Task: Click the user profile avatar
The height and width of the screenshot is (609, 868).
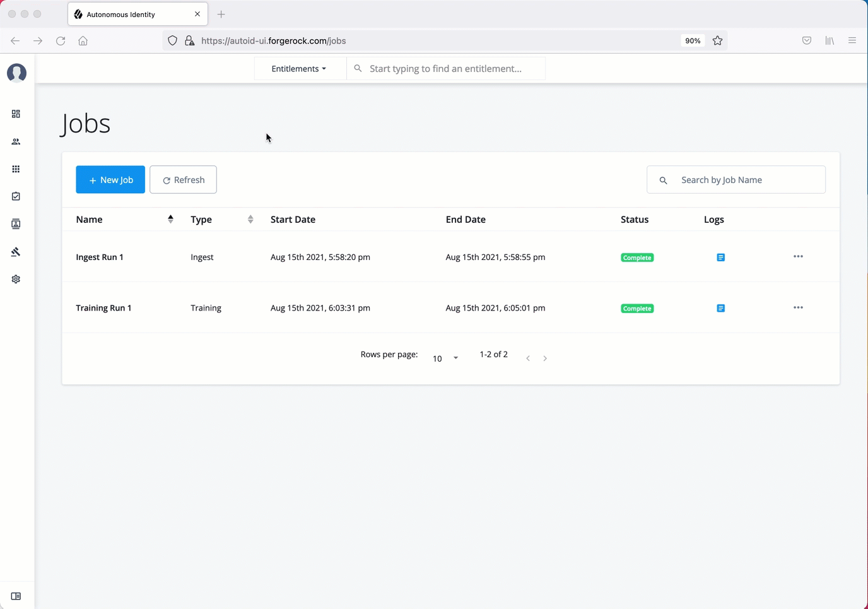Action: click(x=16, y=73)
